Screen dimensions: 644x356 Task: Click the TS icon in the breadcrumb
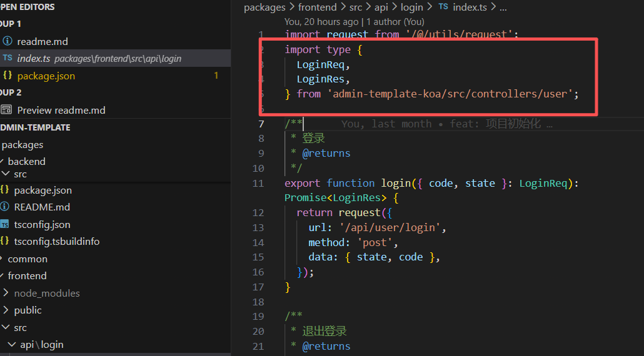click(443, 7)
